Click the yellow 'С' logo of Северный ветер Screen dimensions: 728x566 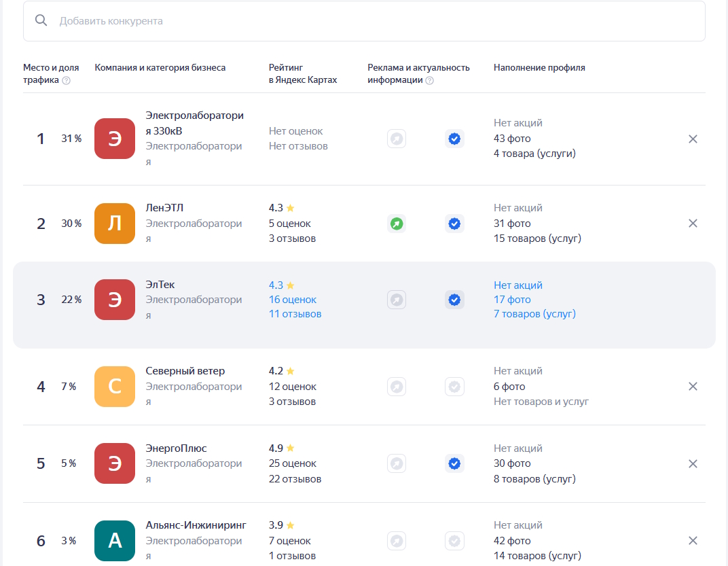tap(115, 387)
